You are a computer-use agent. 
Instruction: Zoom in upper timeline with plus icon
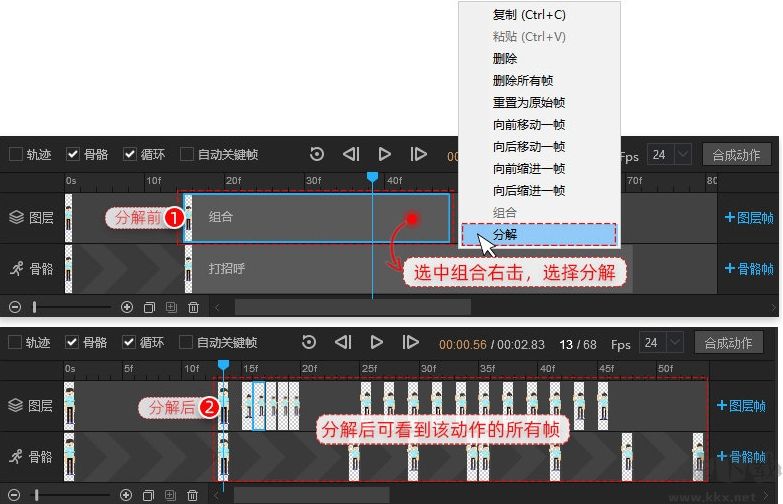[127, 307]
